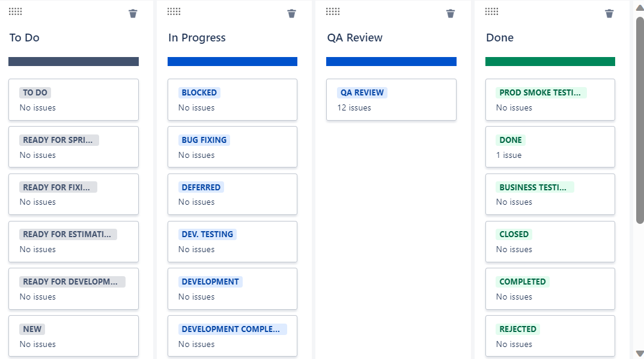Click the drag handle above the In Progress column
644x359 pixels.
click(x=174, y=11)
